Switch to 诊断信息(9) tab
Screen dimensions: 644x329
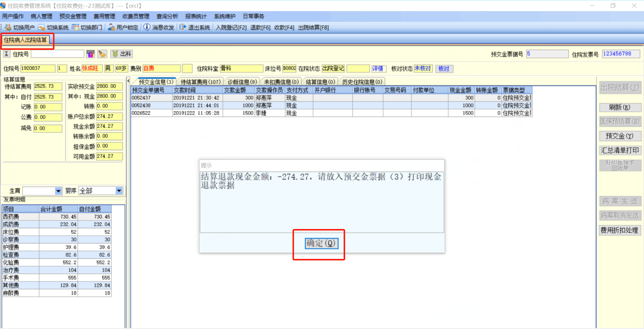coord(242,82)
